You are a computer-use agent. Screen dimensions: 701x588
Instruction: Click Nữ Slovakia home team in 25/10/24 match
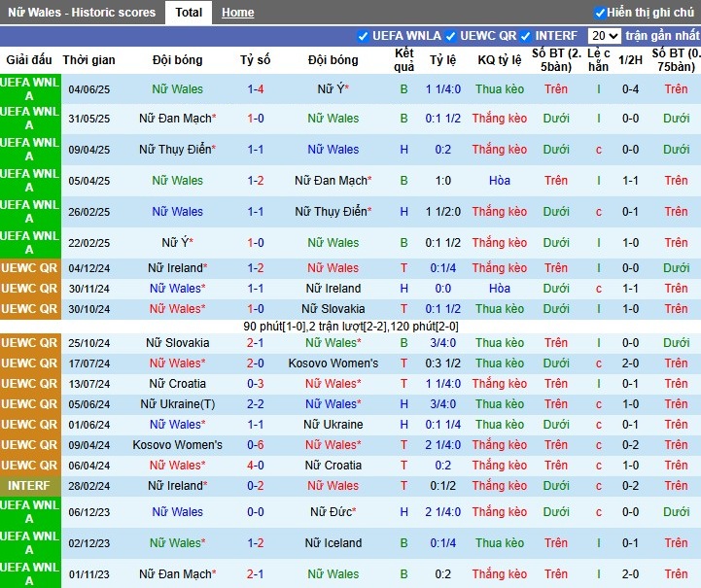pos(178,343)
